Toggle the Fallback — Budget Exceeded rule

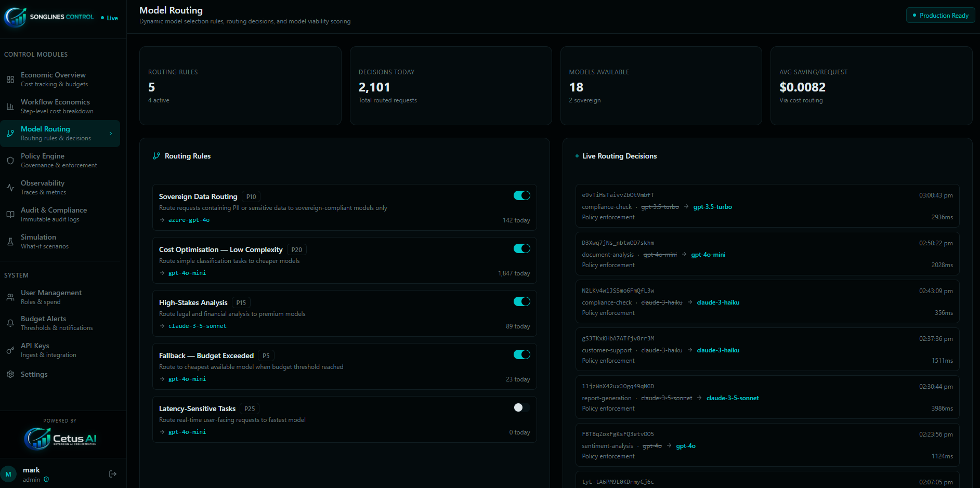[x=521, y=354]
